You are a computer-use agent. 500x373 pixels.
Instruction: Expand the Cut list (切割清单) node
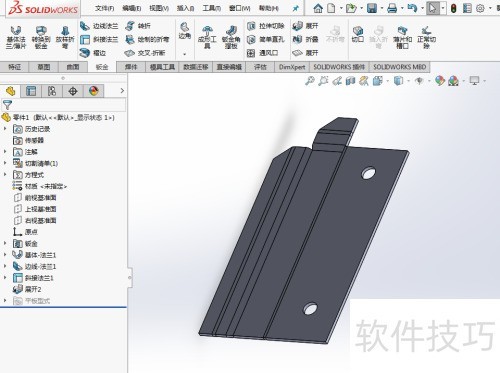tap(5, 163)
